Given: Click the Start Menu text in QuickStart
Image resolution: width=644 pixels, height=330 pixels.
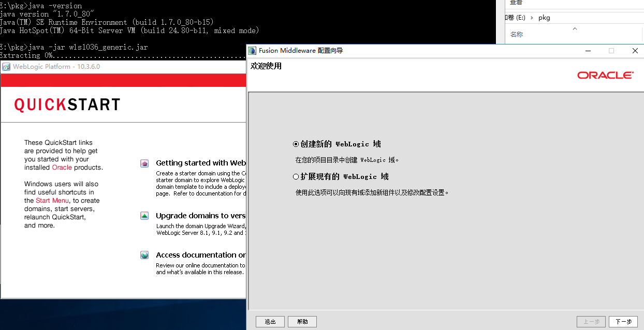Looking at the screenshot, I should click(52, 201).
